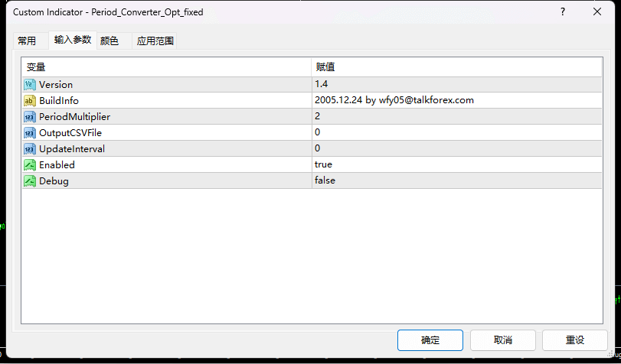Click the Debug value false
Screen dimensions: 621x364
[325, 180]
